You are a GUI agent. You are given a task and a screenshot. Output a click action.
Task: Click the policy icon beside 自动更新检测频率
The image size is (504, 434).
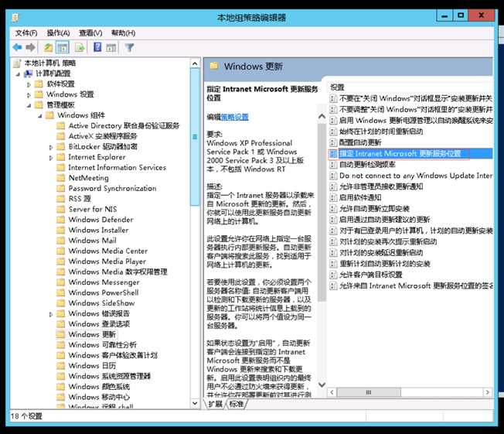(334, 165)
